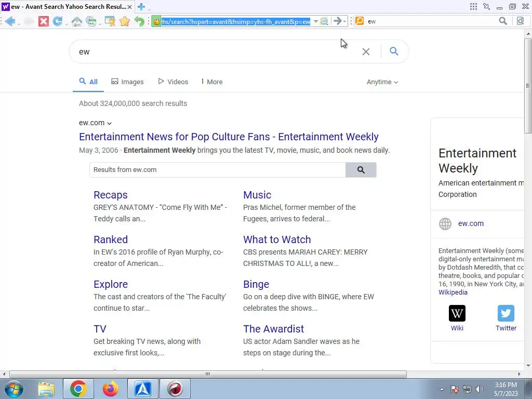Viewport: 532px width, 399px height.
Task: Click the Results from ew.com input field
Action: (218, 170)
